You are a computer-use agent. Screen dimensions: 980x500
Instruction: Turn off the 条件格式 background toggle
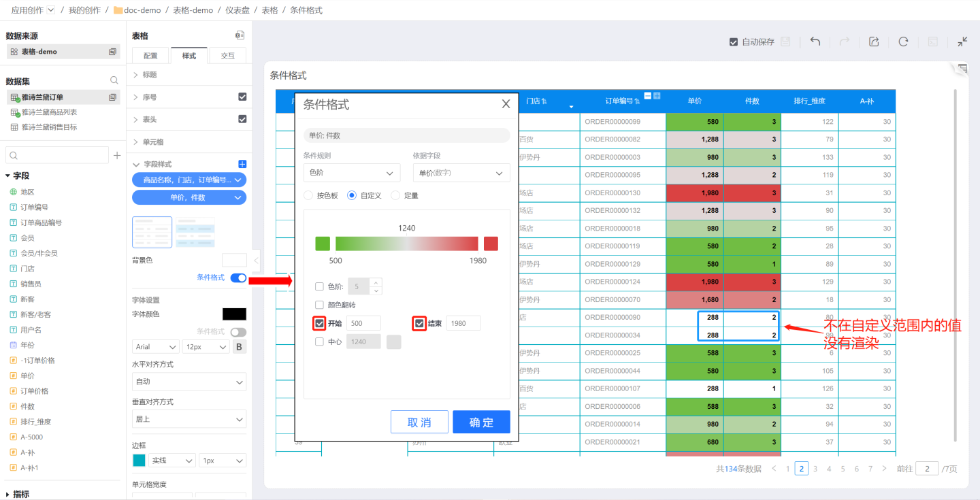tap(238, 278)
